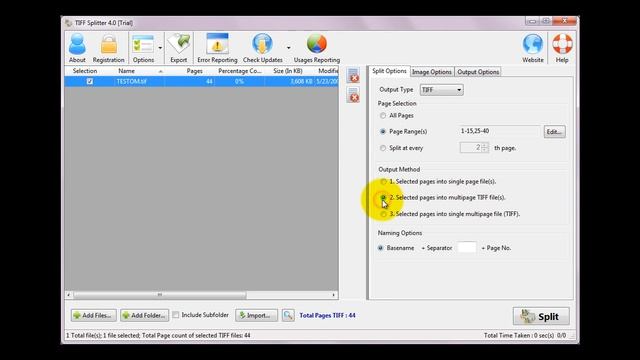
Task: Switch to the Image Options tab
Action: [432, 72]
